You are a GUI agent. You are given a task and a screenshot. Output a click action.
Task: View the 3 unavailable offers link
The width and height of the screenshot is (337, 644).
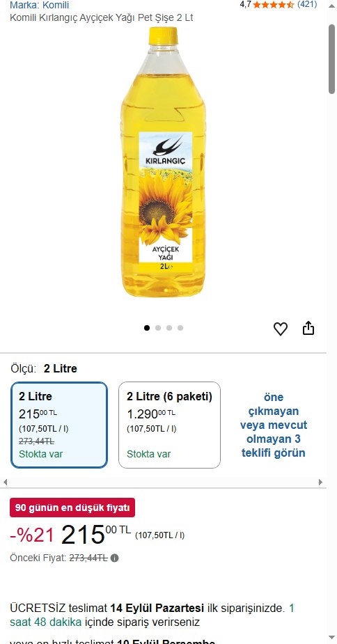pyautogui.click(x=274, y=425)
